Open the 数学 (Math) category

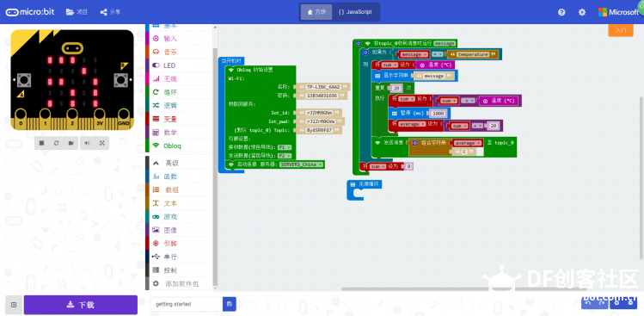click(x=179, y=133)
